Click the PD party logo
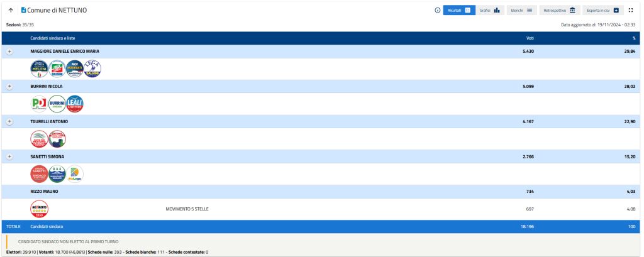The height and width of the screenshot is (257, 644). click(39, 104)
